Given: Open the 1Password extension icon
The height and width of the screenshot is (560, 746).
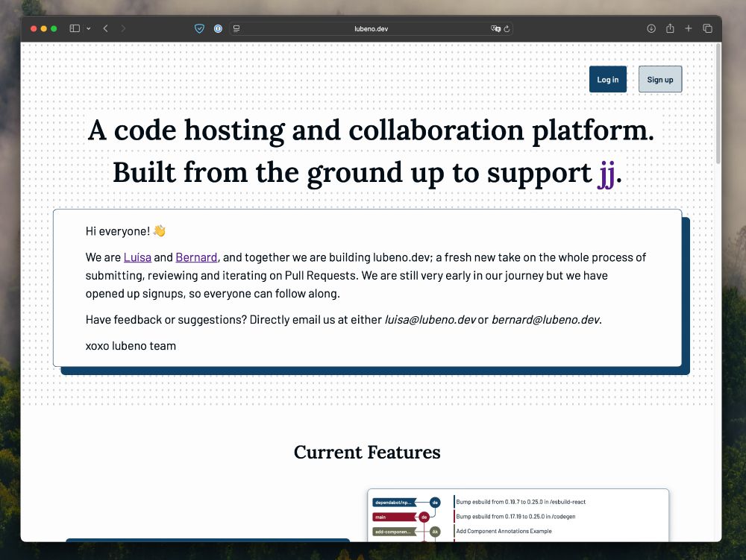Looking at the screenshot, I should (218, 28).
